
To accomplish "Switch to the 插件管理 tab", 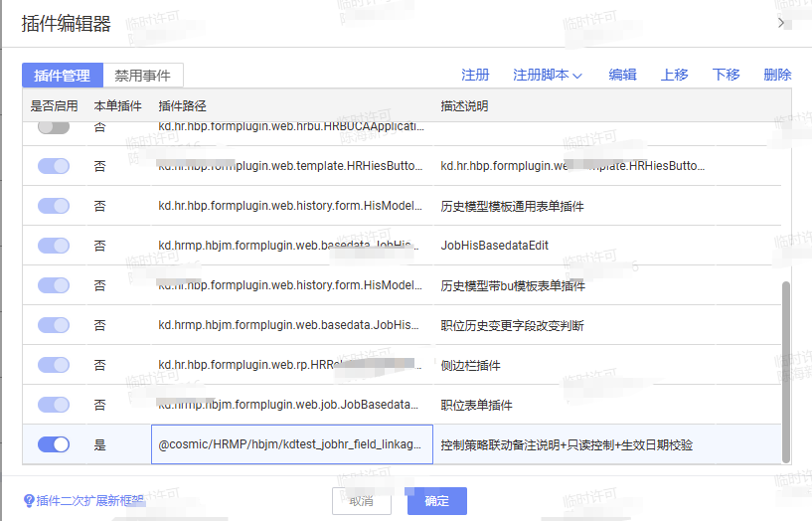I will (x=63, y=76).
